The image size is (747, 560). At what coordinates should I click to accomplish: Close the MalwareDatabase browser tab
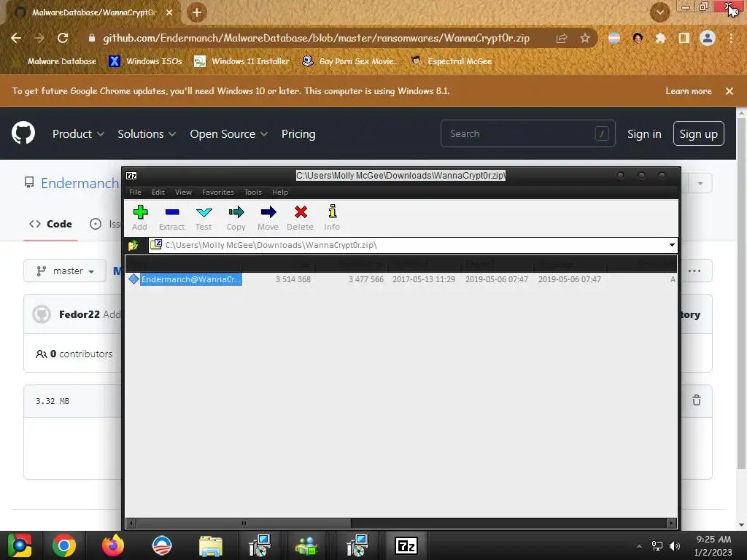click(169, 12)
